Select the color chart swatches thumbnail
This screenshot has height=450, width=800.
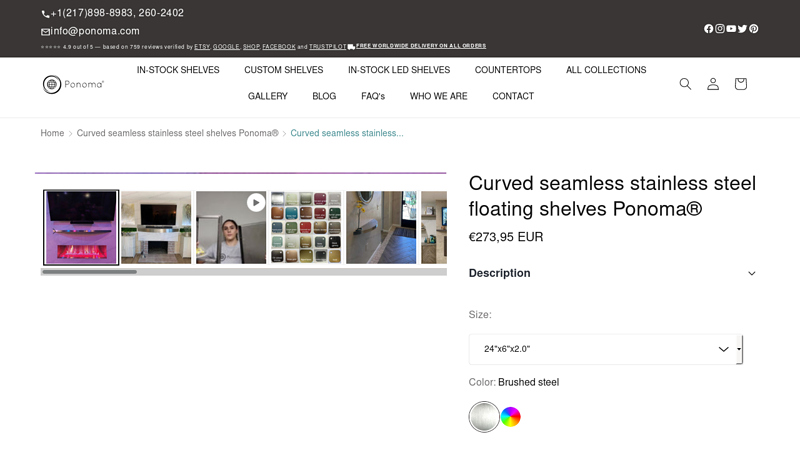[x=306, y=228]
